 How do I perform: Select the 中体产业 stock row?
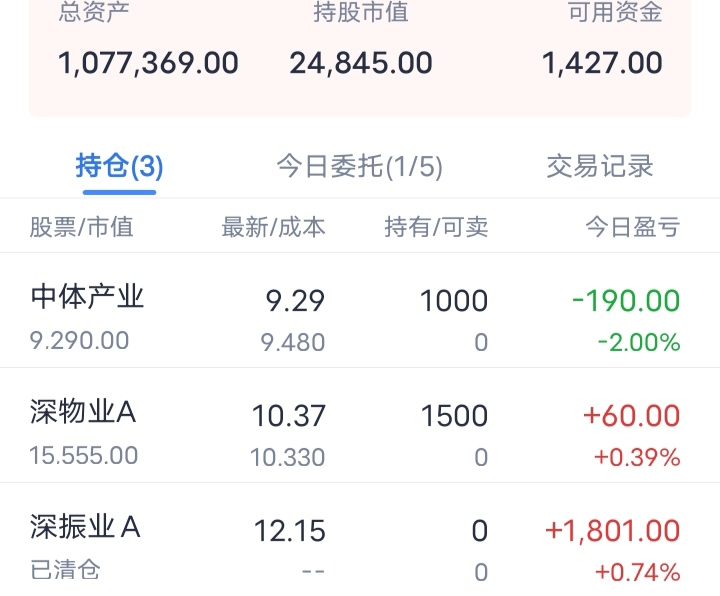pos(88,297)
